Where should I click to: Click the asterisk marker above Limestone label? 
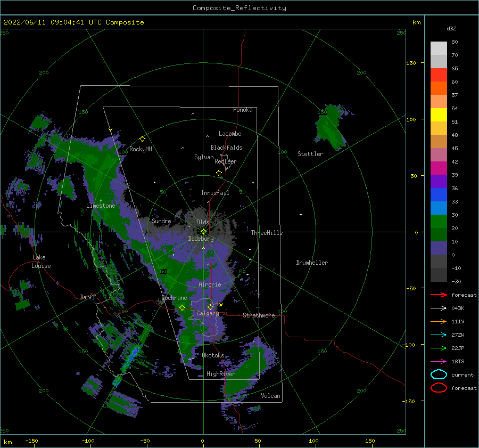101,201
